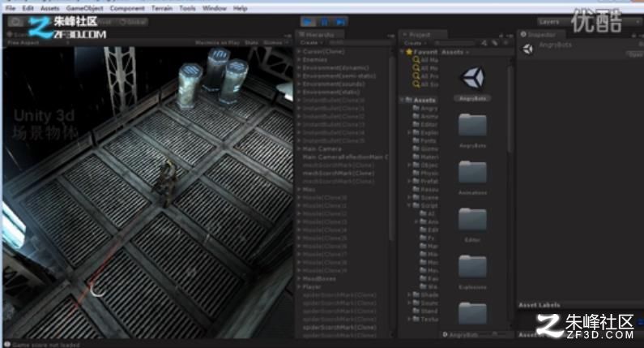The image size is (644, 348).
Task: Expand the Misc object in Hierarchy
Action: pyautogui.click(x=300, y=190)
